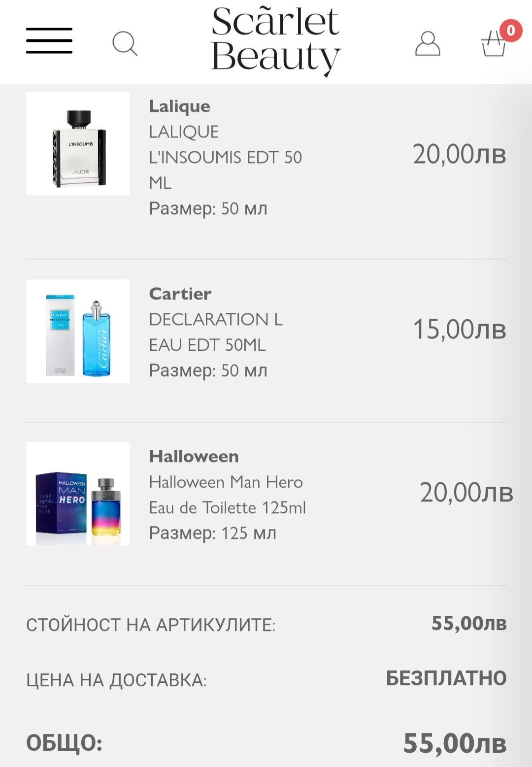Click the Lalique 20,00лв price
This screenshot has height=767, width=532.
click(x=459, y=155)
